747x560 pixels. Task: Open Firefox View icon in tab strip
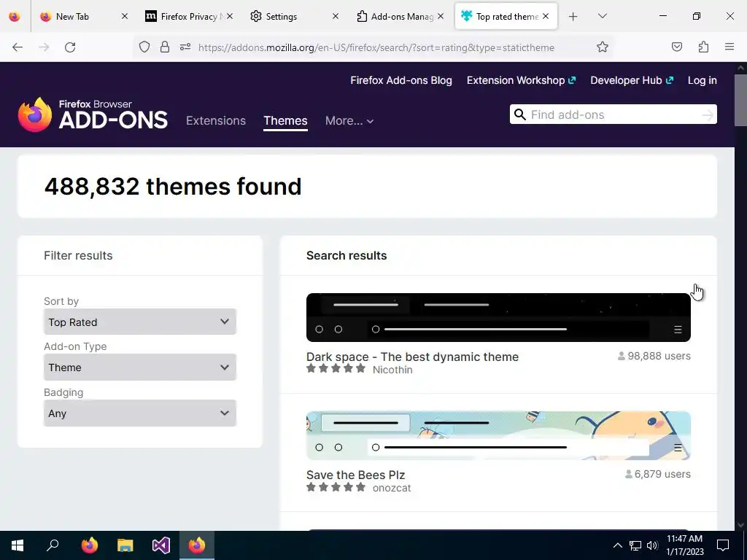[15, 17]
